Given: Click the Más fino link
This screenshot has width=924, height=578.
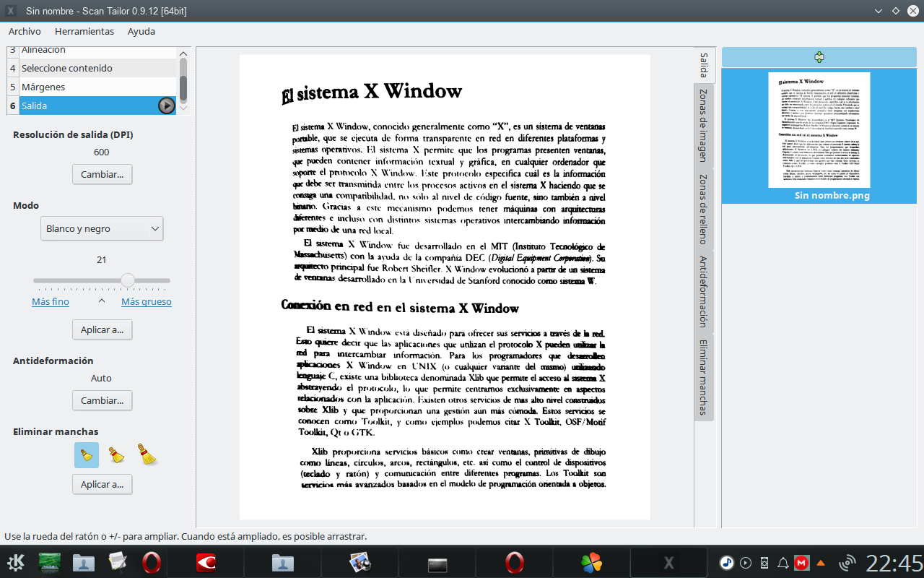Looking at the screenshot, I should tap(51, 301).
